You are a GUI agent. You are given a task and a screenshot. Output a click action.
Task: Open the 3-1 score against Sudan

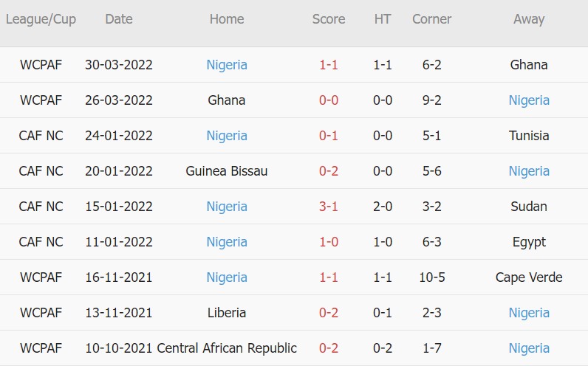329,207
